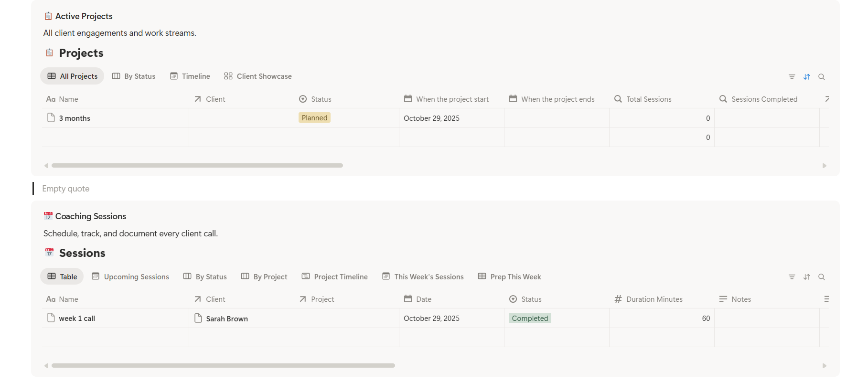This screenshot has height=382, width=868.
Task: Open filter icon in Projects database
Action: pos(792,77)
